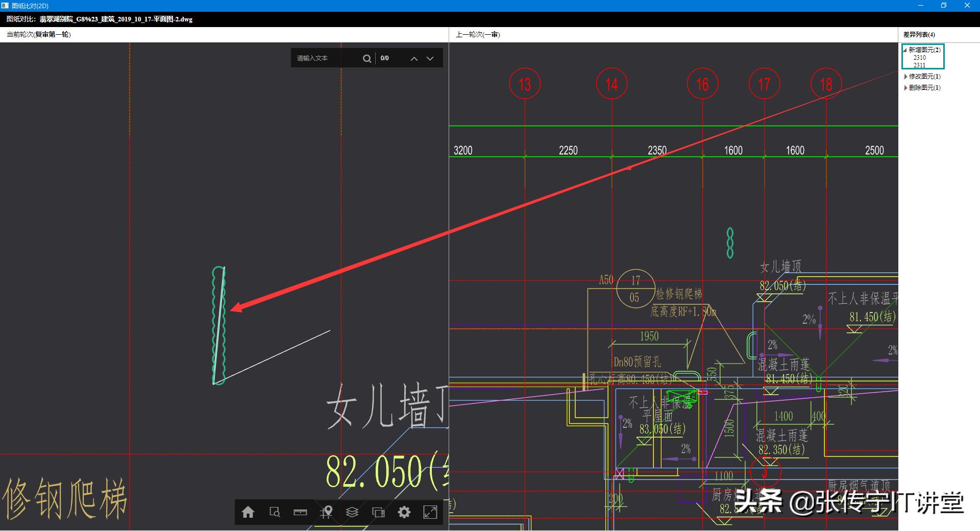This screenshot has height=531, width=980.
Task: Click the locate pin icon
Action: point(327,512)
